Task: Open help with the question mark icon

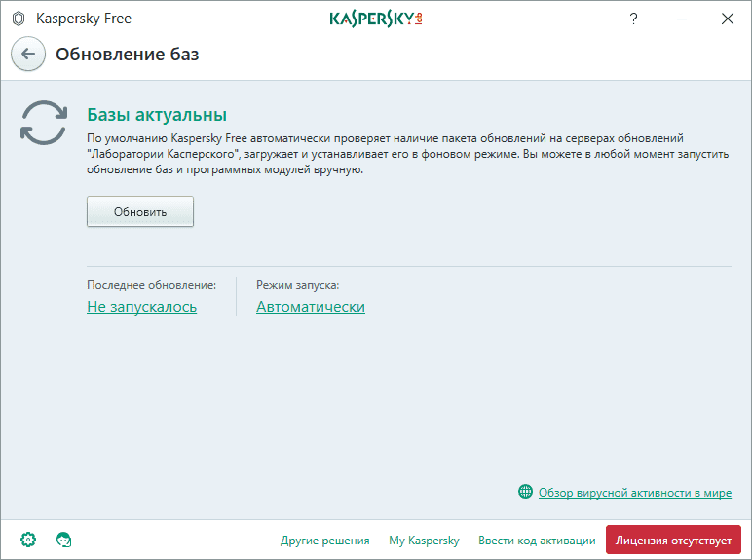Action: click(634, 19)
